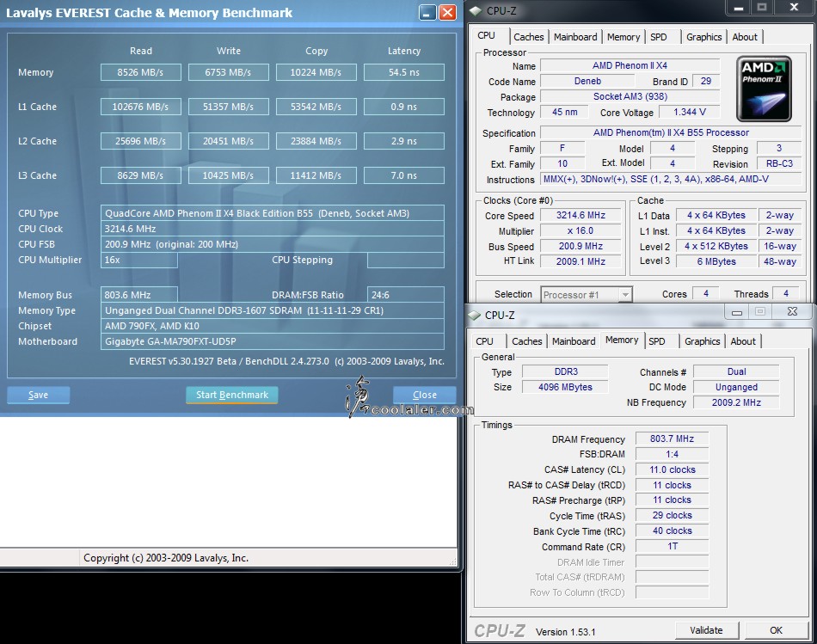Click the Cycle Time (tRAS) value 29 clocks
The image size is (817, 644).
point(673,515)
